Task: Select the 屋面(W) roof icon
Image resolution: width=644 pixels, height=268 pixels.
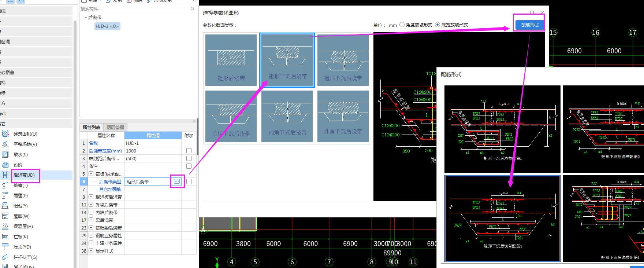Action: 5,216
